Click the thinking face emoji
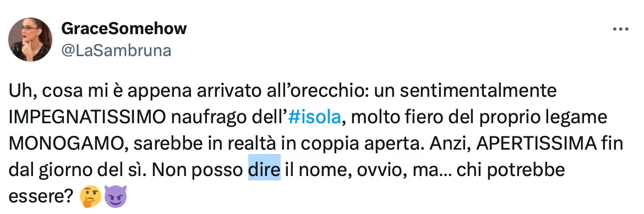644x214 pixels. click(x=91, y=196)
